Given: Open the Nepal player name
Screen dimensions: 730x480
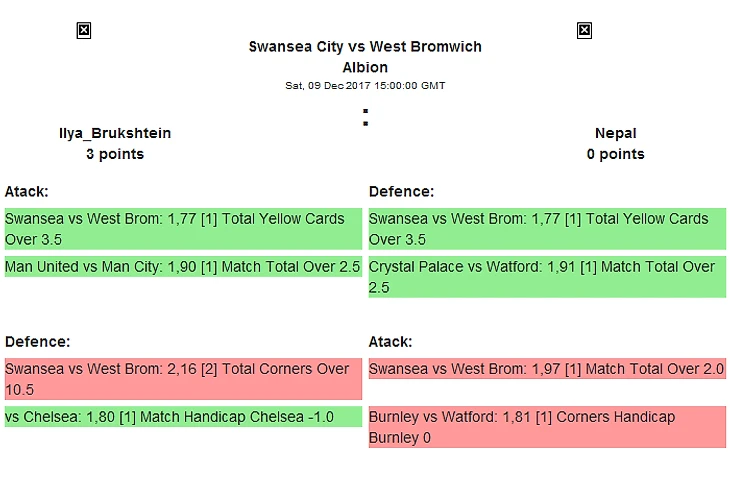Looking at the screenshot, I should pos(615,133).
